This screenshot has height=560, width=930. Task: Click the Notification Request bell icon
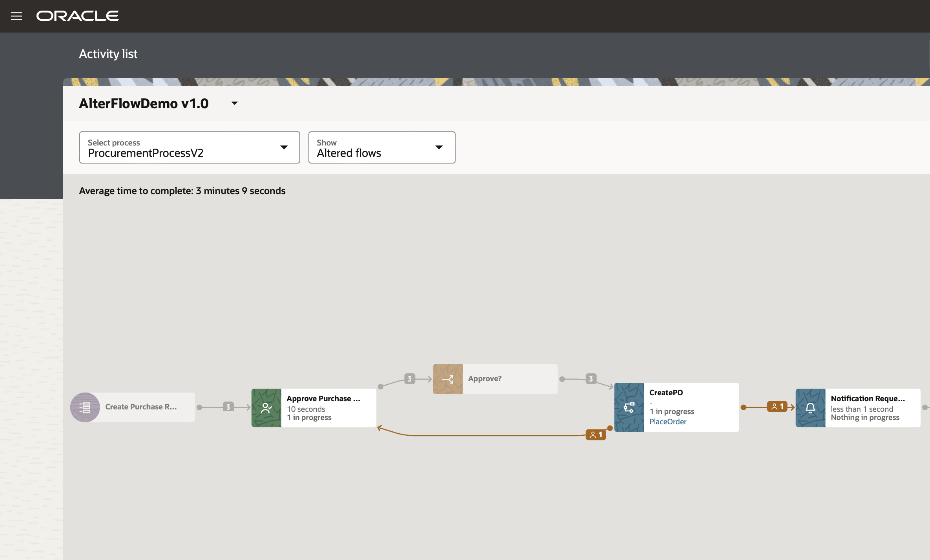click(x=810, y=408)
